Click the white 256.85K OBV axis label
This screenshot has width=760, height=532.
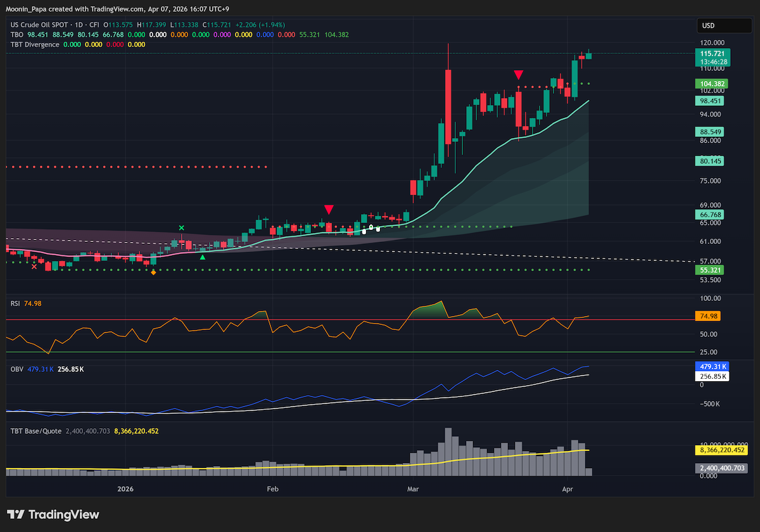tap(712, 376)
